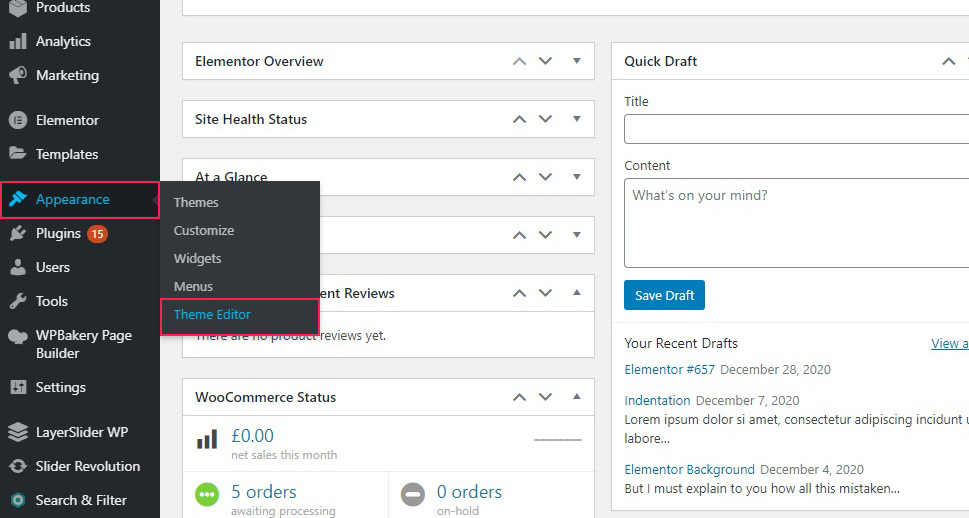Screen dimensions: 969x518
Task: Move WooCommerce Status panel up
Action: [520, 397]
